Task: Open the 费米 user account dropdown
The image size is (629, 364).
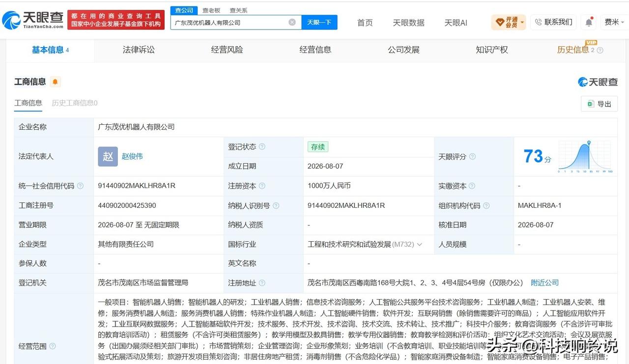Action: pyautogui.click(x=614, y=22)
